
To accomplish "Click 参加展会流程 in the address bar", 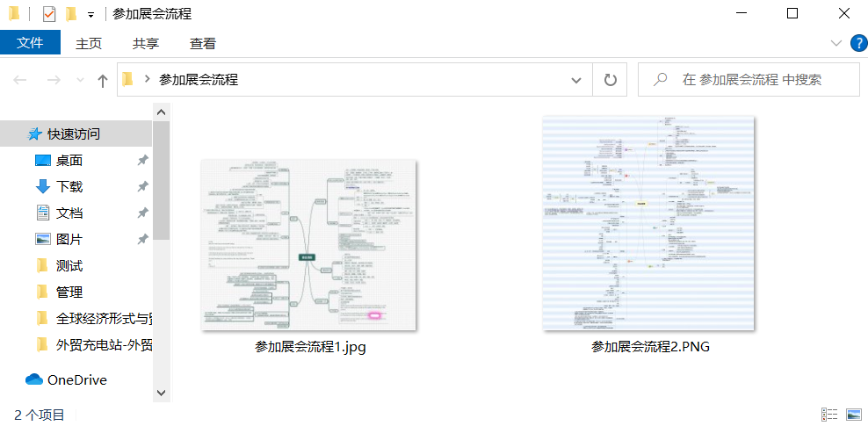I will [199, 80].
